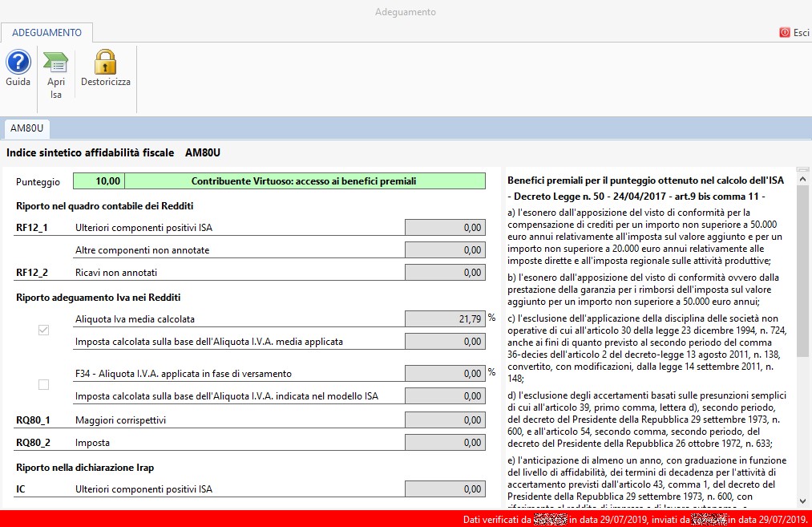Click the Contribuente Virtuoso green status bar
Screen dimensions: 812x527
point(305,180)
